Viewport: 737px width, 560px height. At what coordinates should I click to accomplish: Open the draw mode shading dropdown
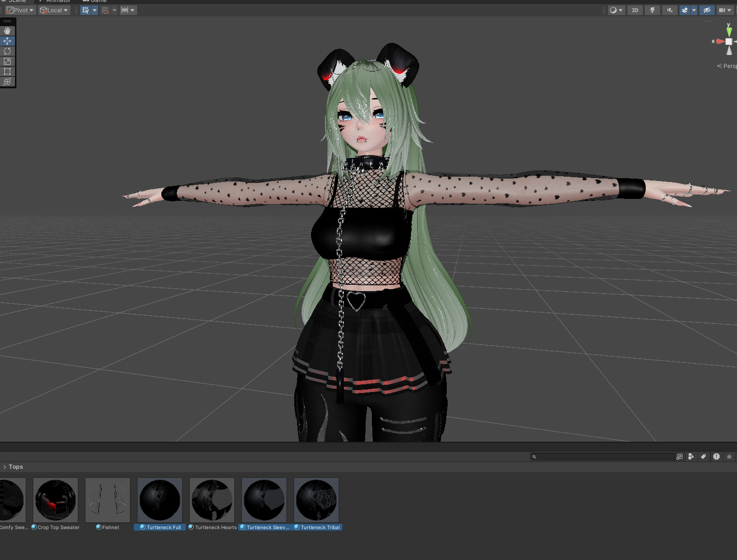point(616,10)
